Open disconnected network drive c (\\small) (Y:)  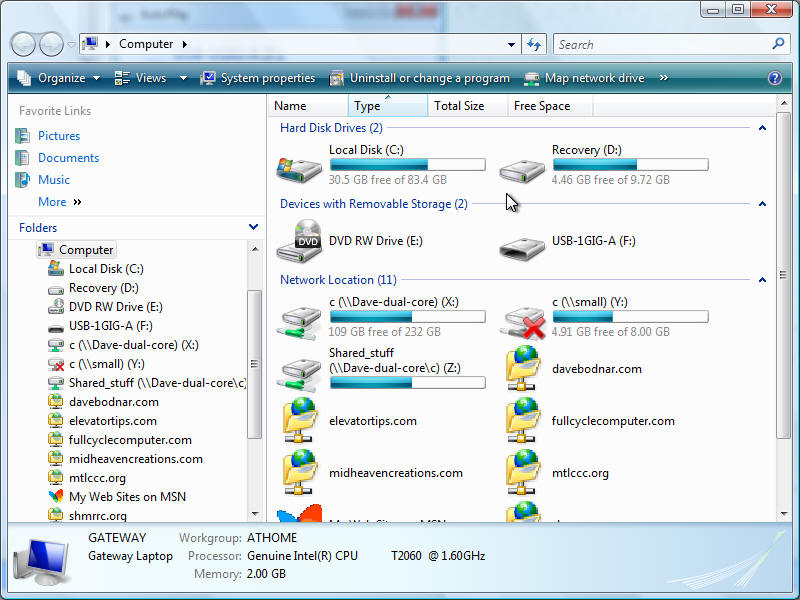pyautogui.click(x=522, y=318)
